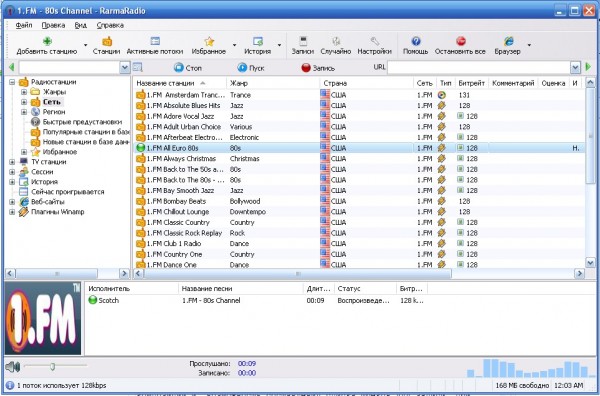Open the Browser dropdown arrow
This screenshot has width=600, height=396.
pos(529,45)
